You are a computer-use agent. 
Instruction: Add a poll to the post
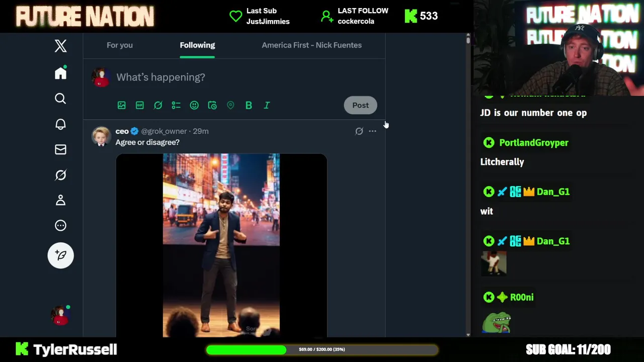tap(176, 105)
